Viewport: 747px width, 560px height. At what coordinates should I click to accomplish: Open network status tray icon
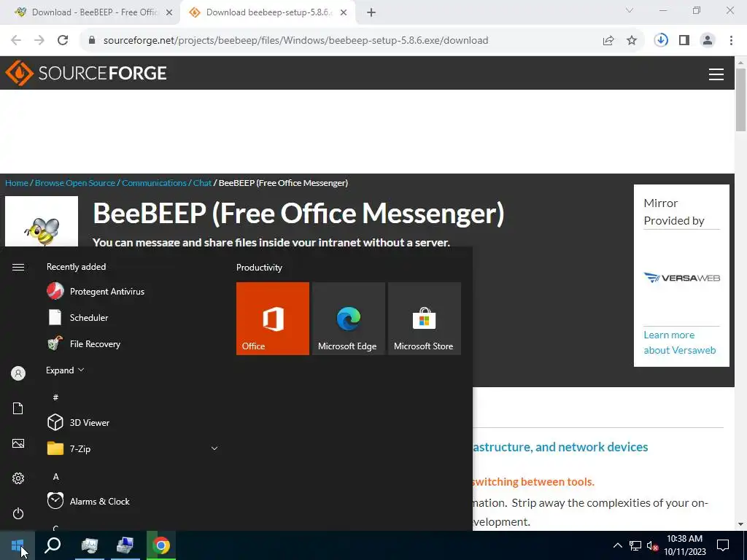click(635, 545)
